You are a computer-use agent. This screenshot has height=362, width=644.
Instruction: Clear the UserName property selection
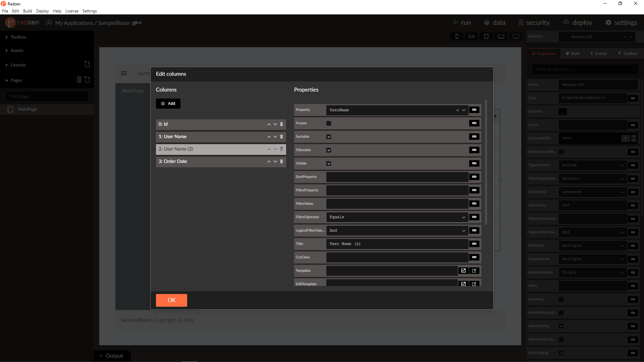(457, 110)
